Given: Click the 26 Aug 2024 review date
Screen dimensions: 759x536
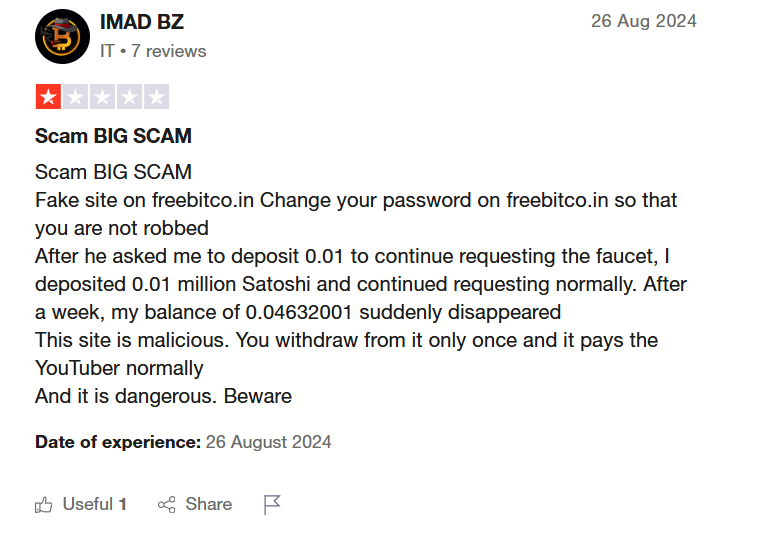Looking at the screenshot, I should pyautogui.click(x=644, y=21).
